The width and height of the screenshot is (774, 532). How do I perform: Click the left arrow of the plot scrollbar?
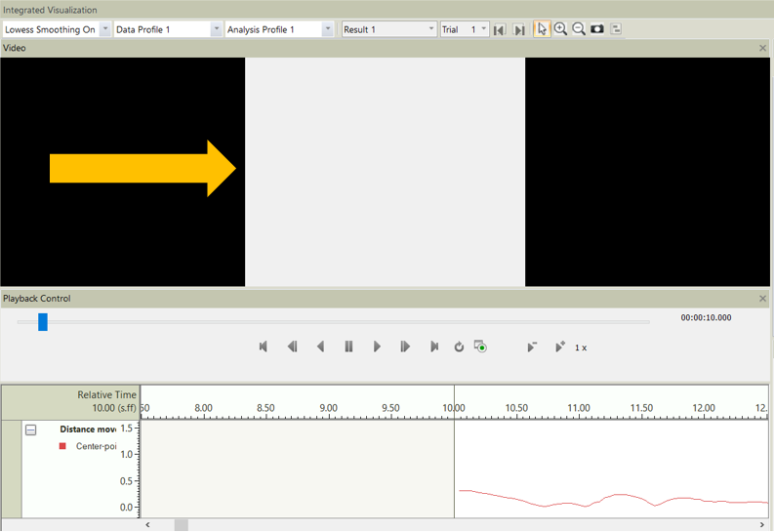coord(147,524)
